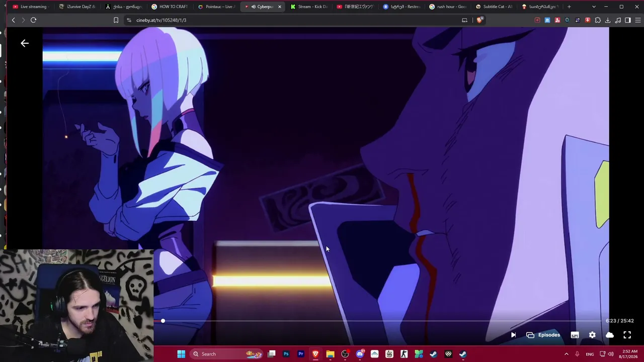View site information next to the URL
Screen dimensions: 644x362
pyautogui.click(x=129, y=20)
